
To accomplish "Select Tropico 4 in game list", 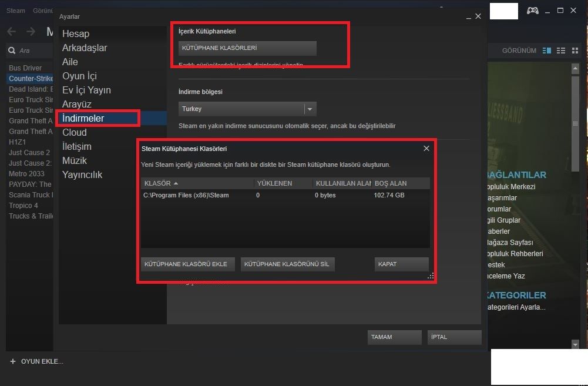I will [23, 205].
